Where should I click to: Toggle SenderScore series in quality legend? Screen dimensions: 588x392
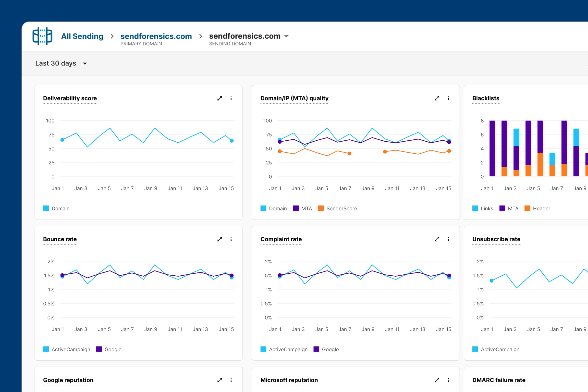pos(341,208)
